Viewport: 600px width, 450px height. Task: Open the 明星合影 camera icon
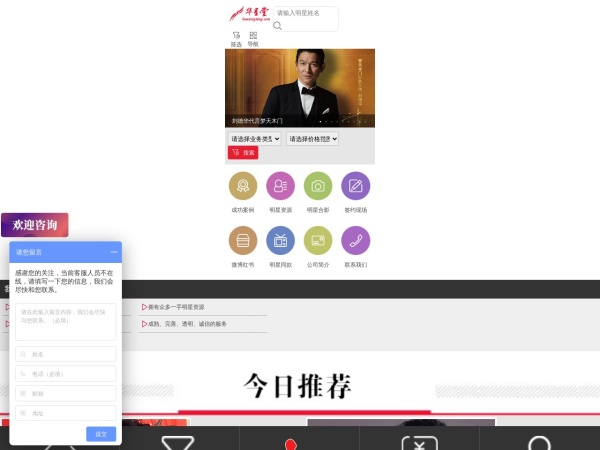318,186
